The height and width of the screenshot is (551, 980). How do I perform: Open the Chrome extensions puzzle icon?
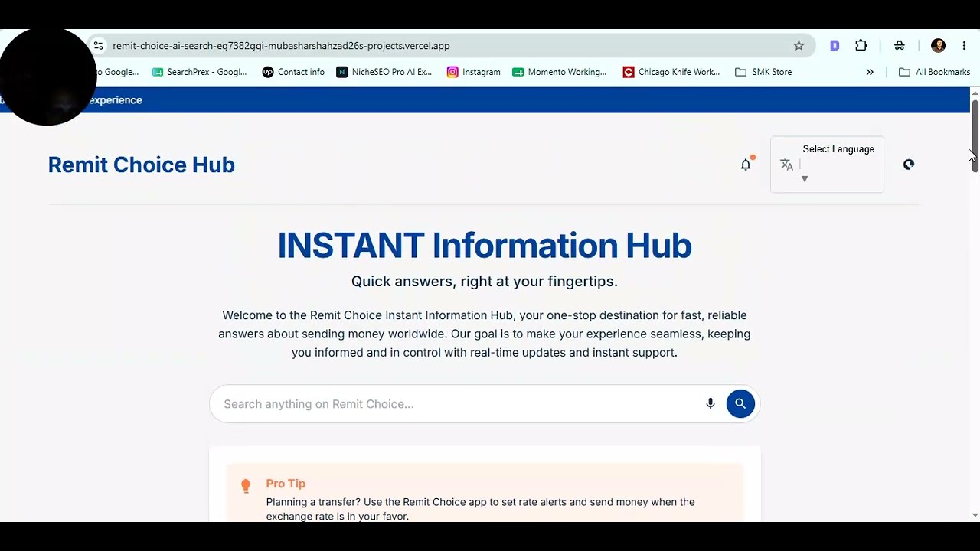pos(861,46)
